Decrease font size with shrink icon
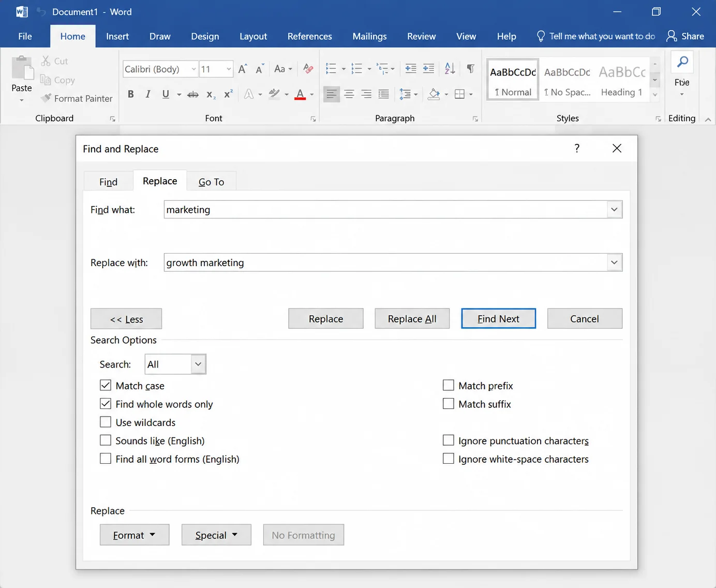The height and width of the screenshot is (588, 716). (260, 69)
